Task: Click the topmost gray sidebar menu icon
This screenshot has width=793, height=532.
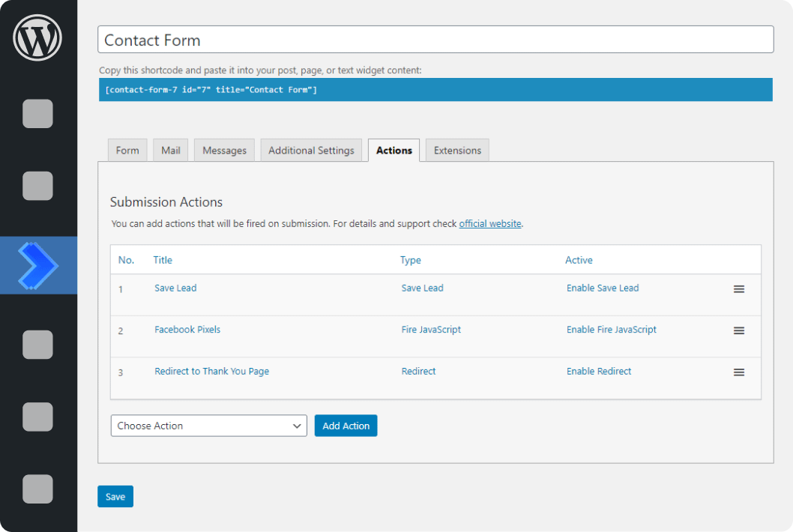Action: (x=37, y=114)
